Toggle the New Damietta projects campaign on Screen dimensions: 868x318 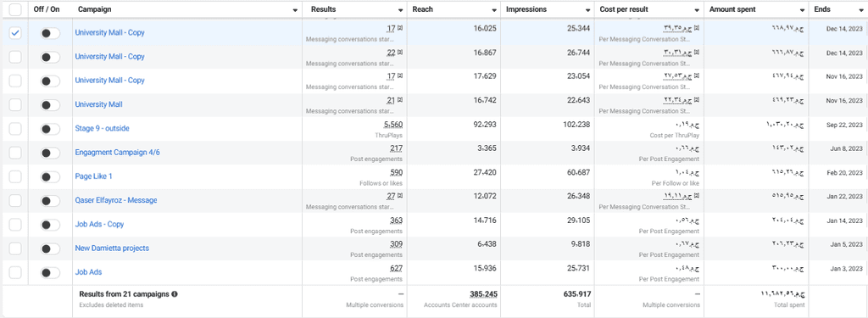tap(50, 248)
